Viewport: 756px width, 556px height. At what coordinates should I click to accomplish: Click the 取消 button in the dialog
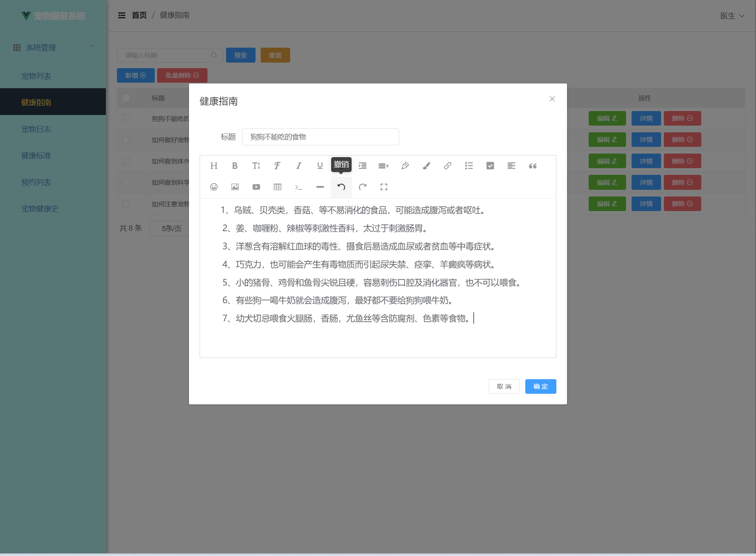point(504,386)
